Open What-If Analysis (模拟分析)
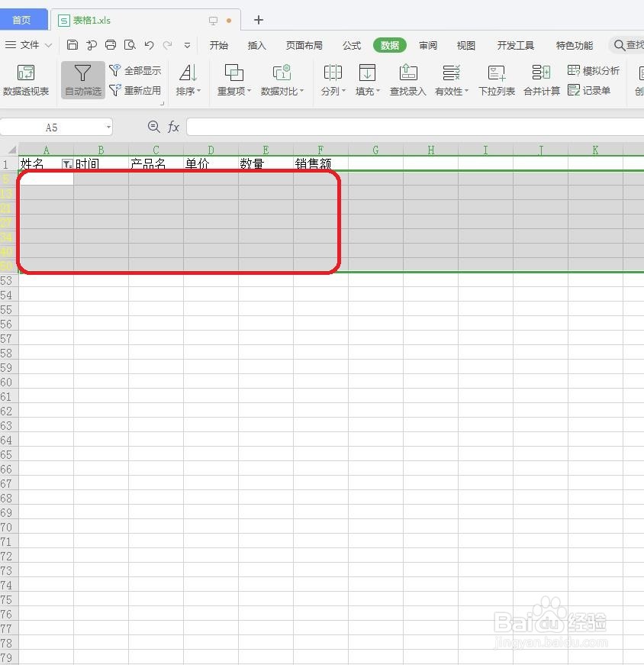 click(594, 70)
